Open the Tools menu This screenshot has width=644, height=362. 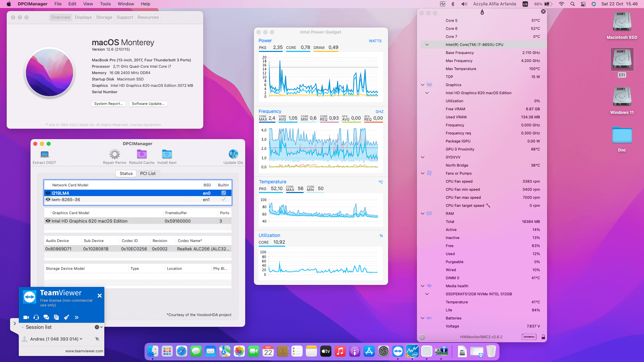coord(105,4)
